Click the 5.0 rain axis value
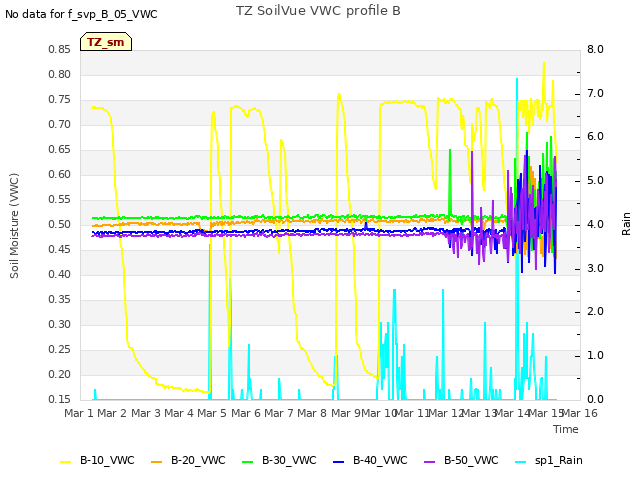The width and height of the screenshot is (640, 480). [596, 181]
